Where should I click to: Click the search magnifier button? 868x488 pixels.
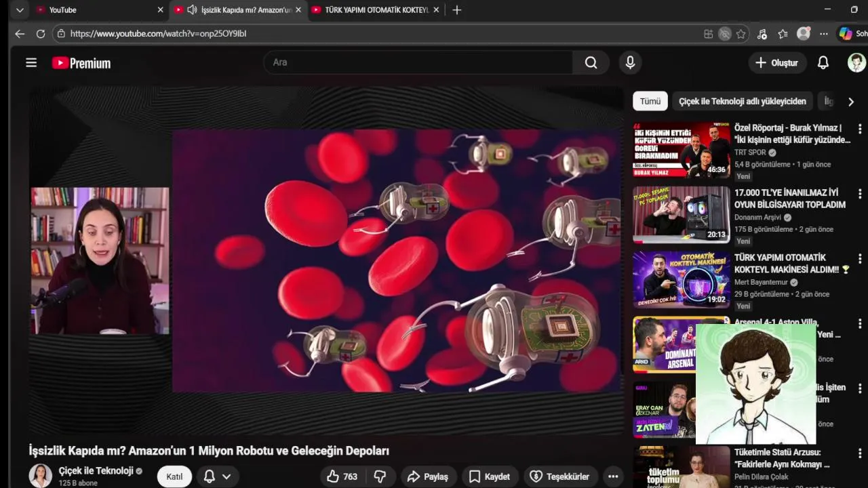591,62
